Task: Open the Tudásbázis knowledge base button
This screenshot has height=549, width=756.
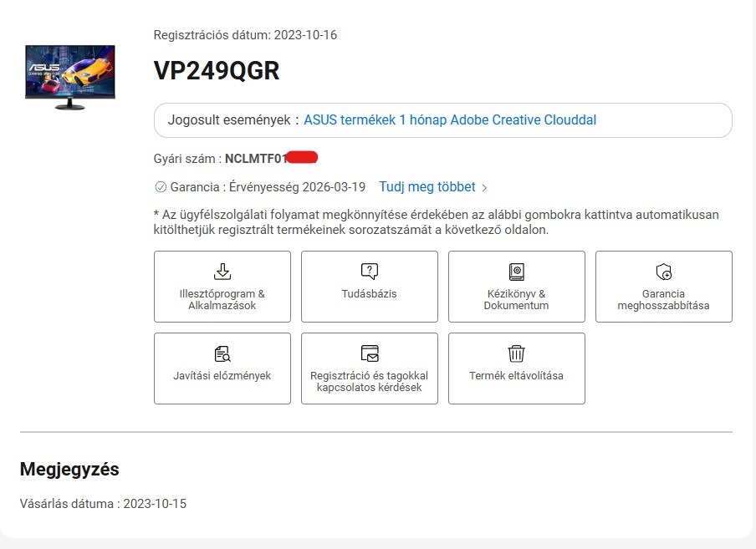Action: 370,287
